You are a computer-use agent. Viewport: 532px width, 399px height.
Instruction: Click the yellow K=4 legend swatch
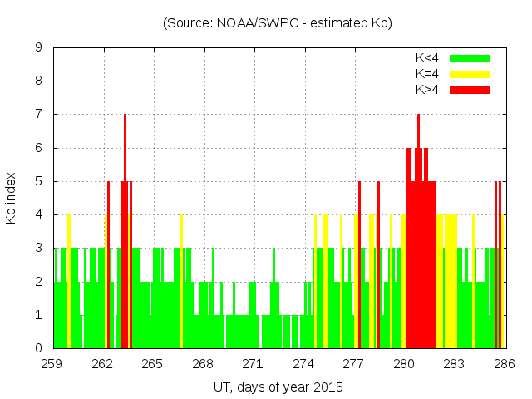(x=470, y=74)
